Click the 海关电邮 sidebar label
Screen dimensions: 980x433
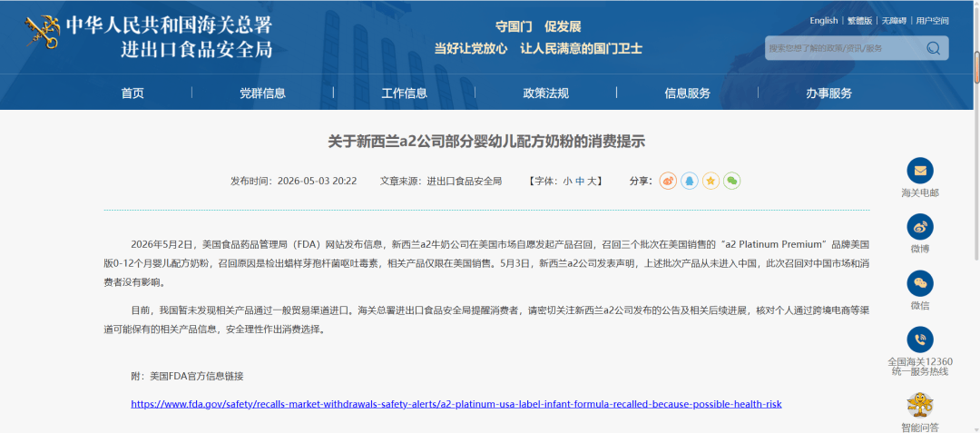[x=920, y=193]
